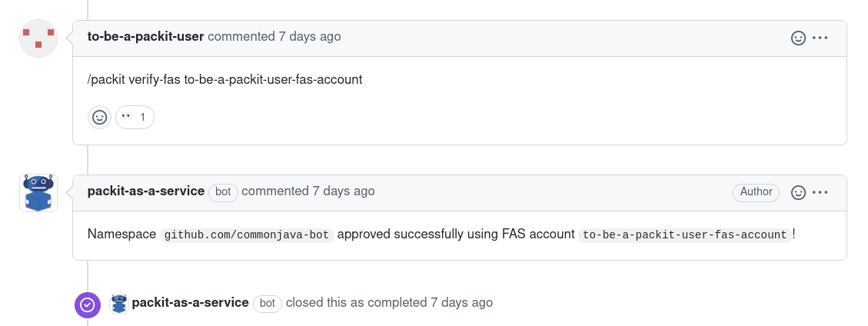Click the Author badge
868x326 pixels.
(756, 192)
